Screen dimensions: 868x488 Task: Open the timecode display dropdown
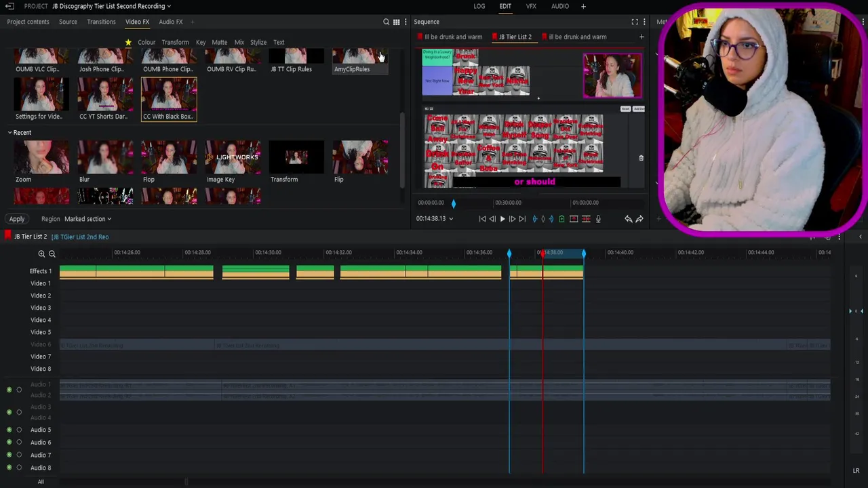tap(450, 219)
